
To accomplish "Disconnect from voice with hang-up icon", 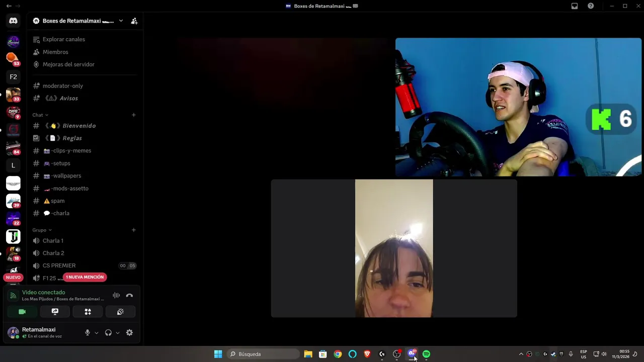I will pos(129,296).
